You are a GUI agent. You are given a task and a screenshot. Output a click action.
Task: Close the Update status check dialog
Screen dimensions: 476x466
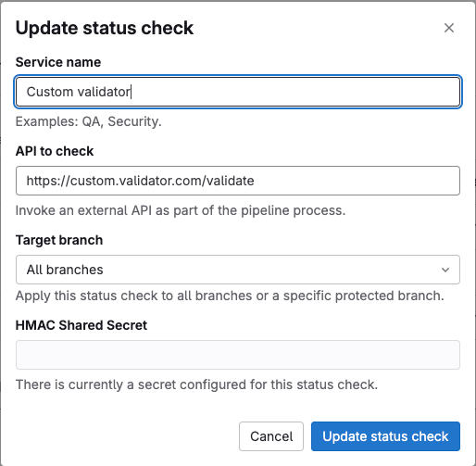coord(449,28)
